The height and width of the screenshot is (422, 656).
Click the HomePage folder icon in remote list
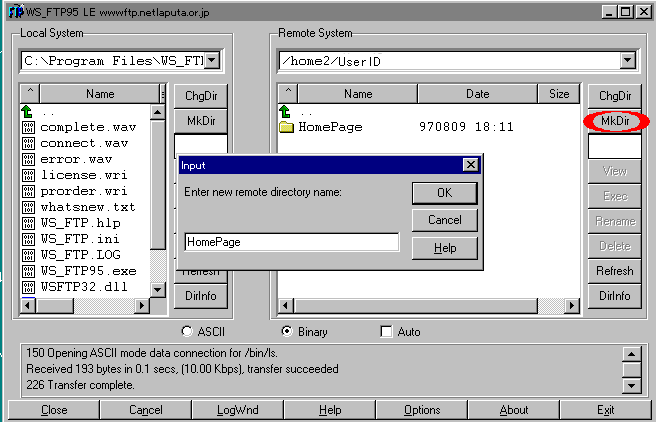[287, 127]
